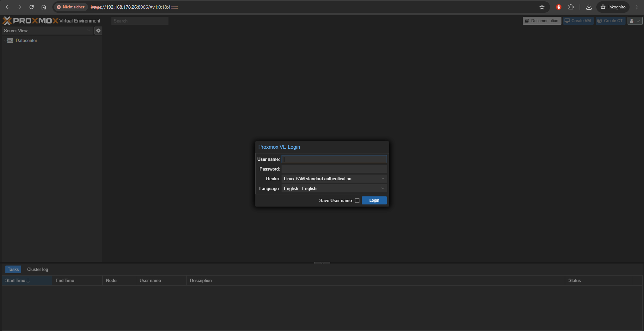This screenshot has width=644, height=331.
Task: Select Datacenter in the resource tree
Action: point(27,41)
